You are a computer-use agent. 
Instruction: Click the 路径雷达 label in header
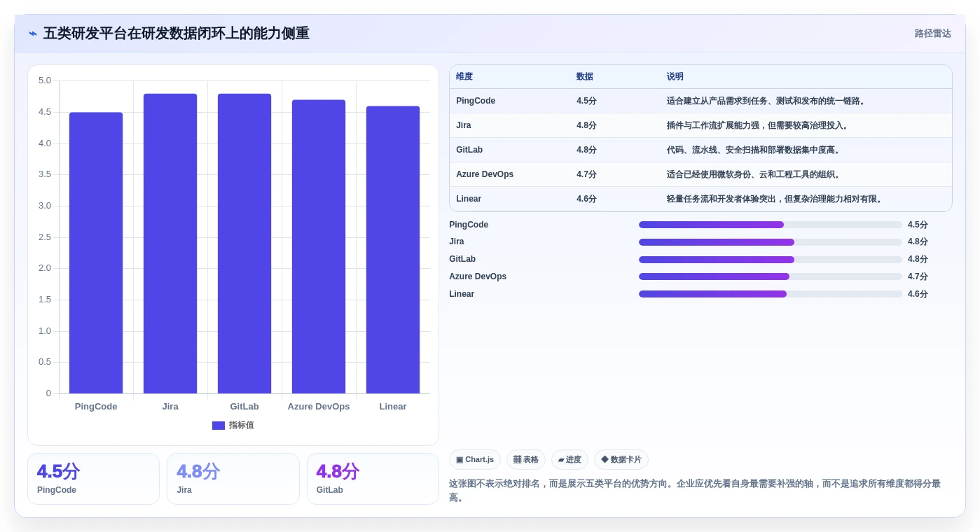[x=932, y=34]
